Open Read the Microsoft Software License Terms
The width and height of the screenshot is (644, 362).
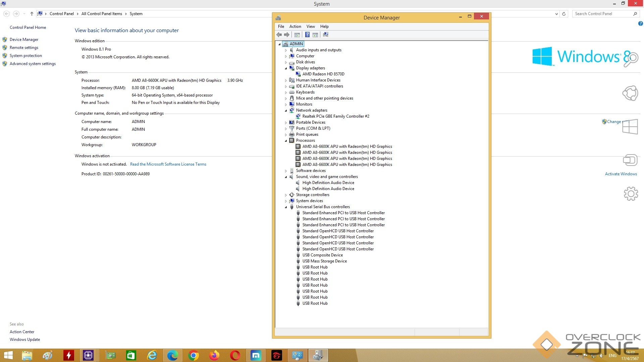click(168, 164)
